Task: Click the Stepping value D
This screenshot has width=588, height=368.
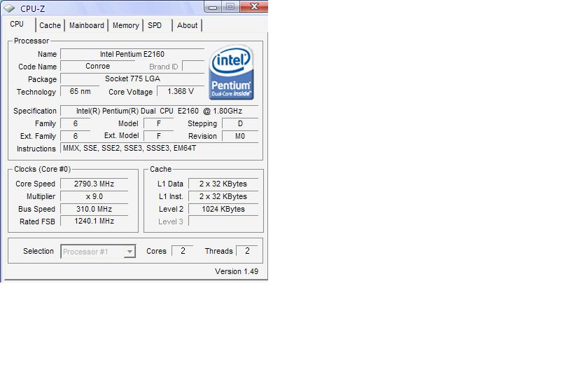Action: coord(240,123)
